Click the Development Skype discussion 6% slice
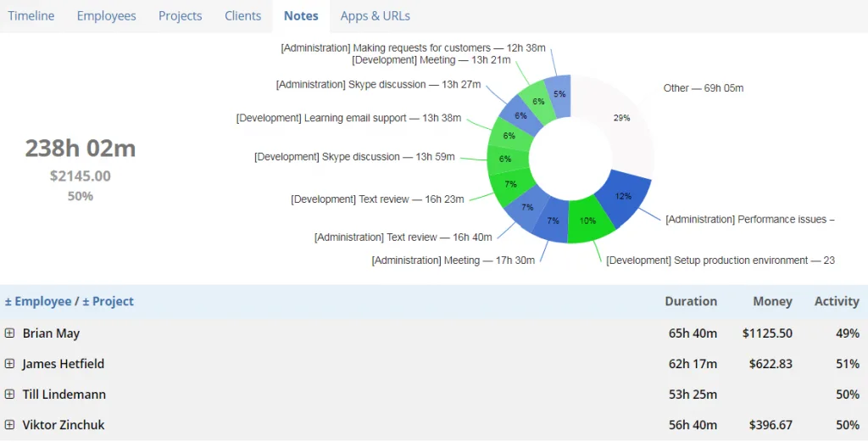The width and height of the screenshot is (868, 442). pyautogui.click(x=505, y=159)
